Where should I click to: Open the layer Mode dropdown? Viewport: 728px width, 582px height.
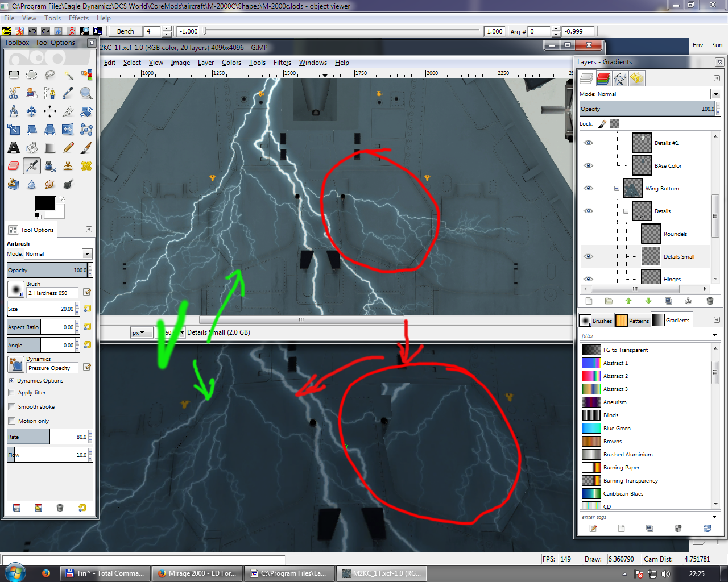(x=715, y=94)
